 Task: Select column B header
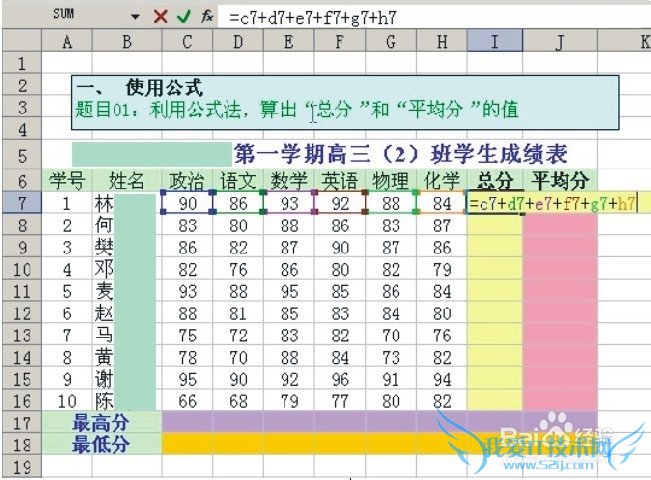127,41
